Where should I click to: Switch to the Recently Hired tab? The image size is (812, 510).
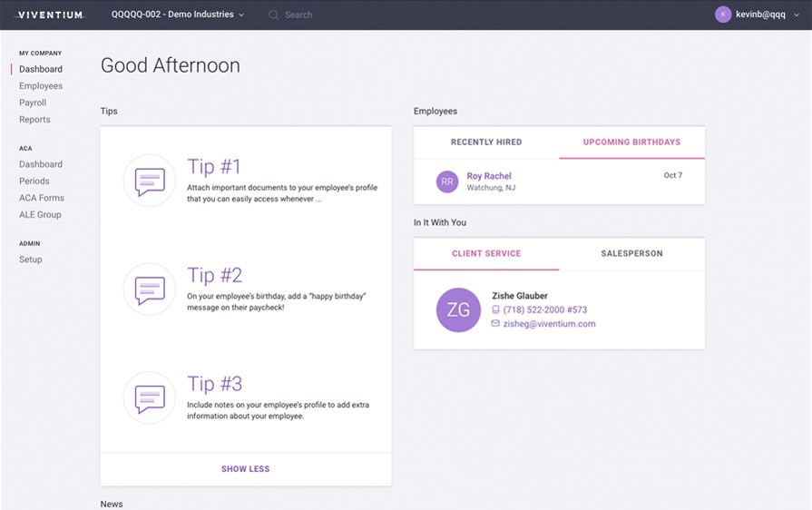pos(486,142)
